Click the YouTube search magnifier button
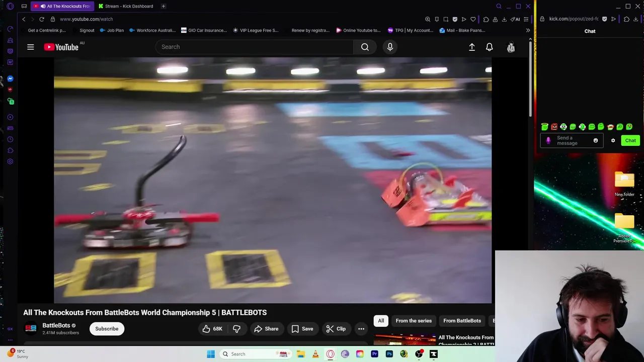The image size is (644, 362). (365, 47)
